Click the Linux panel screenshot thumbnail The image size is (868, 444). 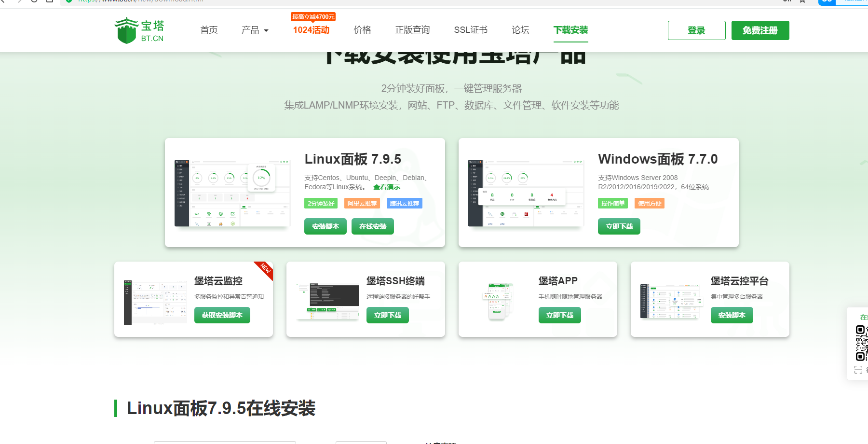[x=232, y=193]
